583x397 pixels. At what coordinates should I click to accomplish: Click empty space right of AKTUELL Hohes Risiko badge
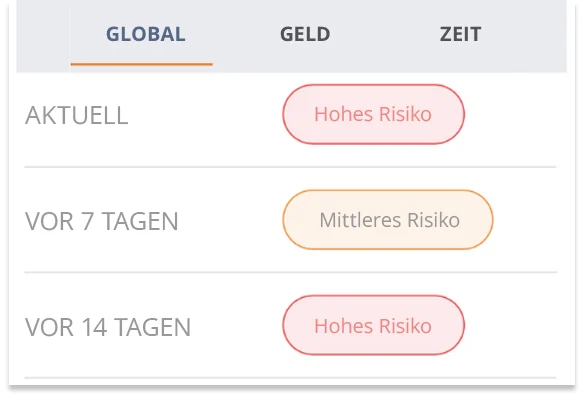pyautogui.click(x=511, y=114)
